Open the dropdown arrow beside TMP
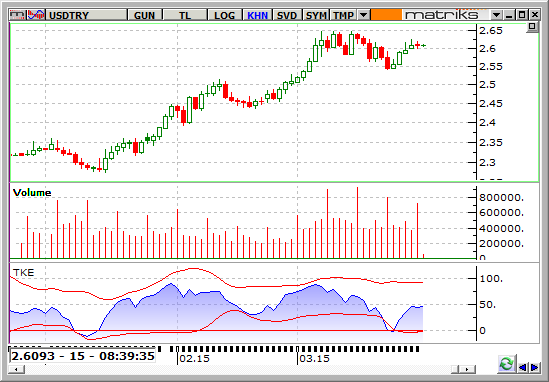This screenshot has width=549, height=382. [x=364, y=15]
